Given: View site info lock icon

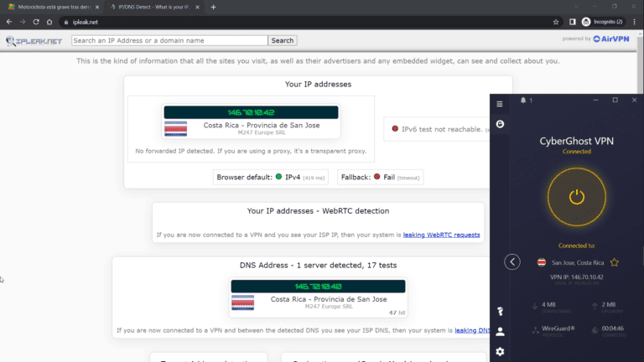Looking at the screenshot, I should click(66, 22).
